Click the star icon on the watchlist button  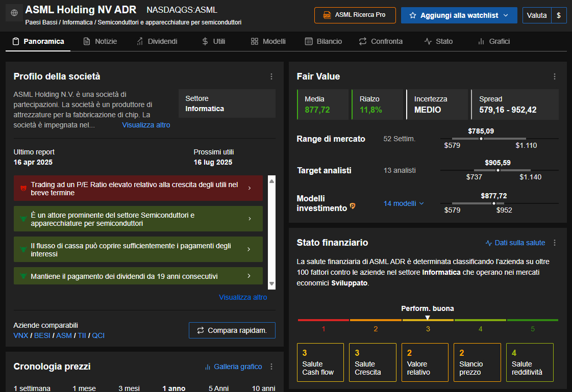pyautogui.click(x=413, y=15)
